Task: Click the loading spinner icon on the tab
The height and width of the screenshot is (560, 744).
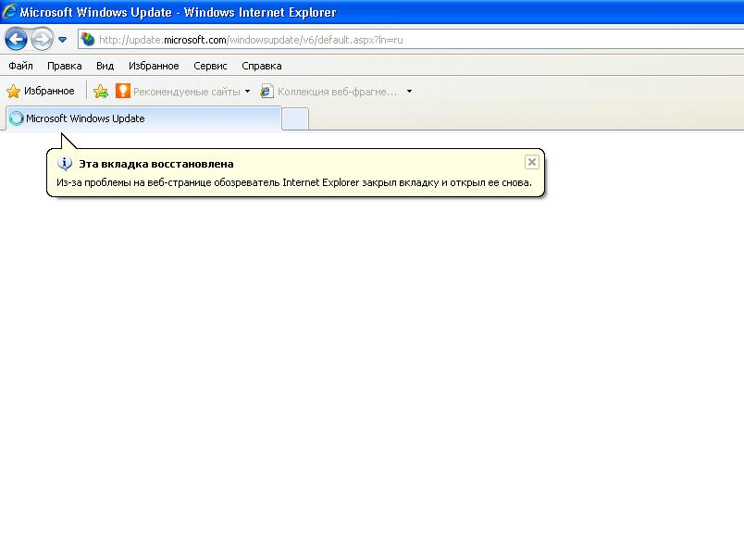Action: coord(17,118)
